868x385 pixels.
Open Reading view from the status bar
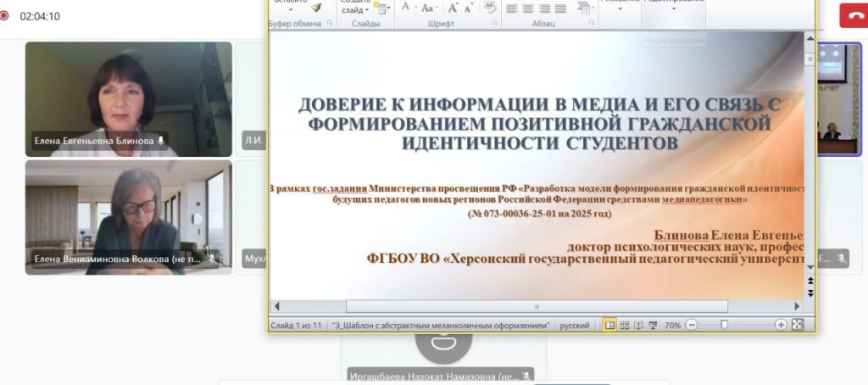639,325
